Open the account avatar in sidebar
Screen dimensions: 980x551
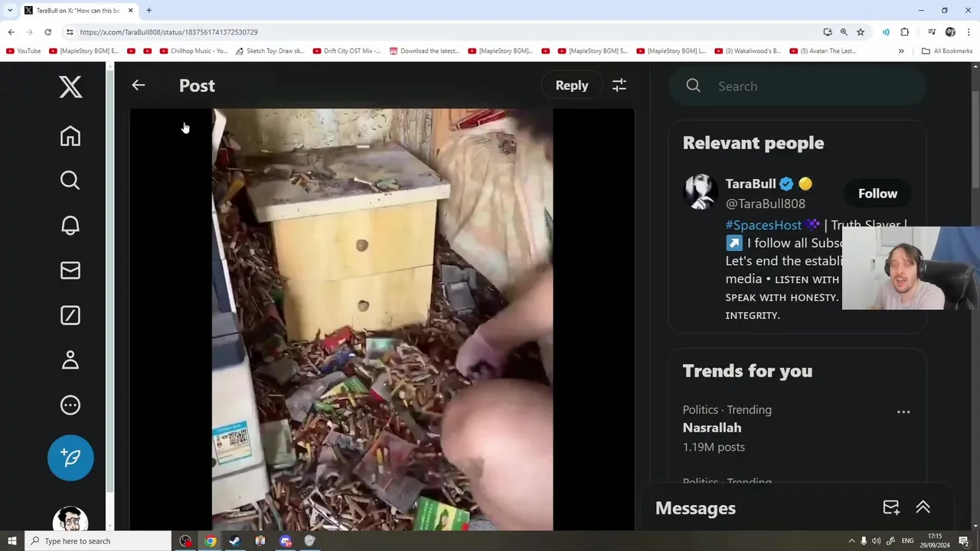[x=70, y=520]
